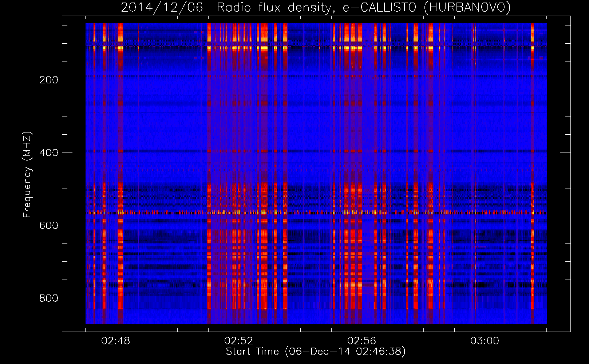Viewport: 589px width, 364px height.
Task: Click the 400 frequency tick label
Action: [49, 153]
